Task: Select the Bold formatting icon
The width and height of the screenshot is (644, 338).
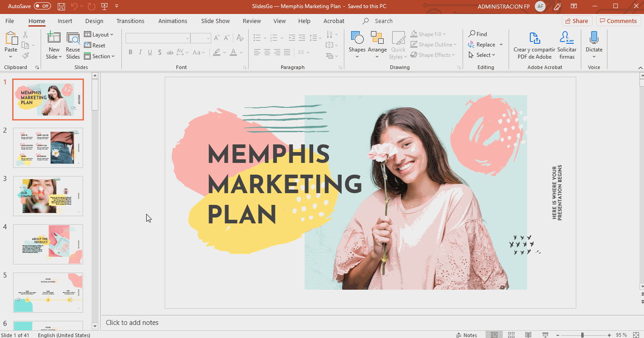Action: pyautogui.click(x=130, y=52)
